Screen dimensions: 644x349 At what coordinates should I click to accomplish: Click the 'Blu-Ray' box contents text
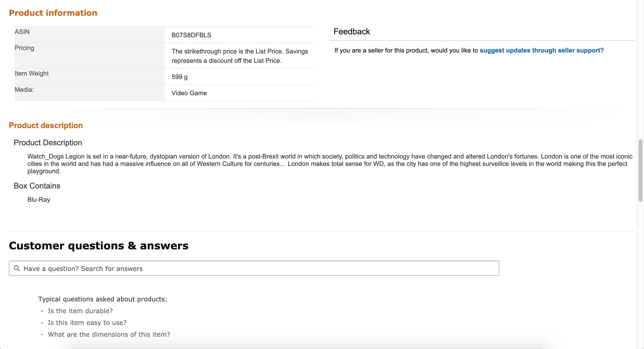39,199
